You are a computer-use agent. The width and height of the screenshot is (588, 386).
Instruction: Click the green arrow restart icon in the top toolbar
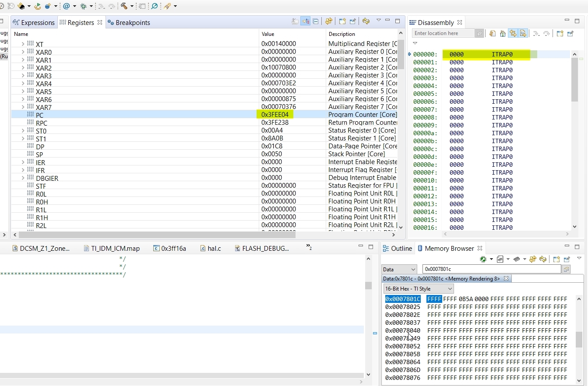37,6
